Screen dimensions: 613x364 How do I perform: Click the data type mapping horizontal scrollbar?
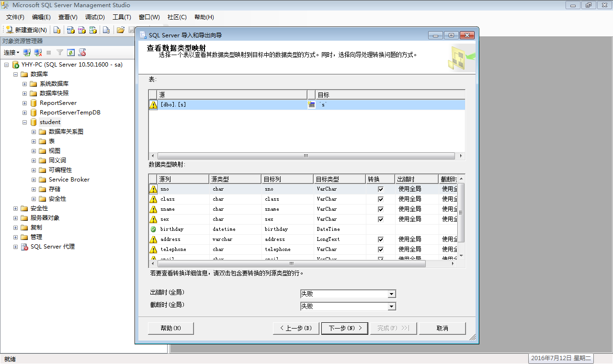[x=291, y=264]
